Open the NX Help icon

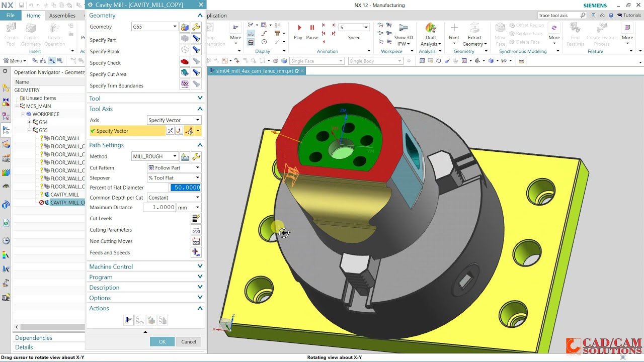611,16
